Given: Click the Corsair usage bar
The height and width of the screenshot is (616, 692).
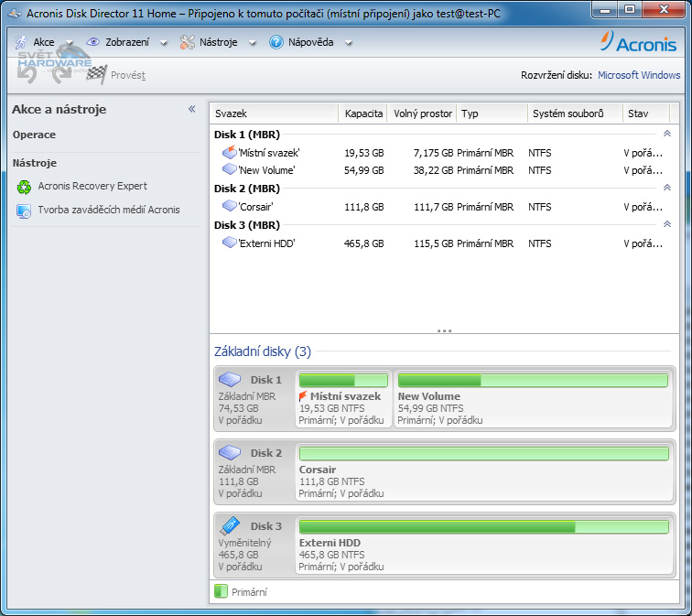Looking at the screenshot, I should [483, 454].
